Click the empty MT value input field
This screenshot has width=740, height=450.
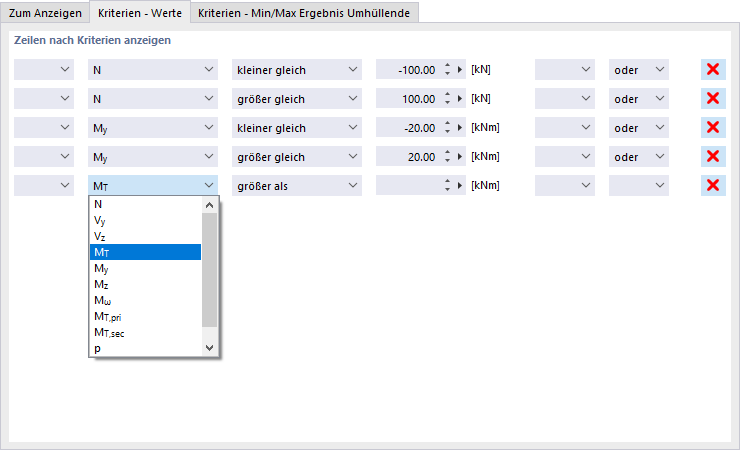pyautogui.click(x=407, y=186)
